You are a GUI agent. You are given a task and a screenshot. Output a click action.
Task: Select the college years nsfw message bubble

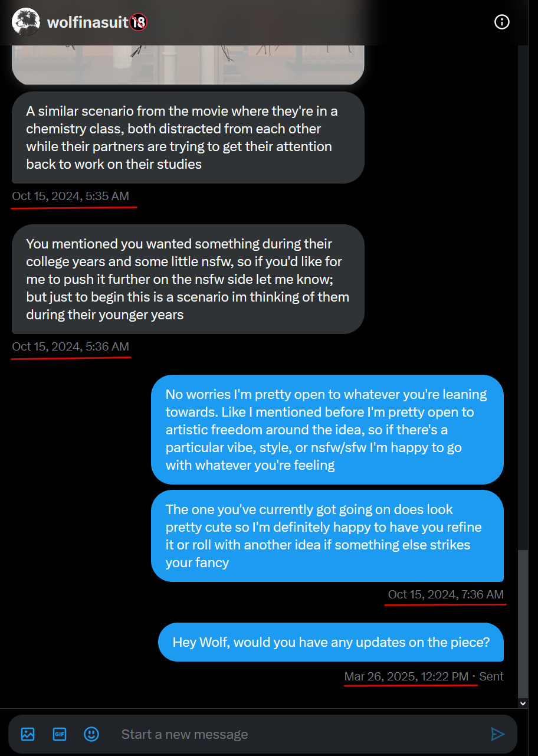click(x=188, y=279)
